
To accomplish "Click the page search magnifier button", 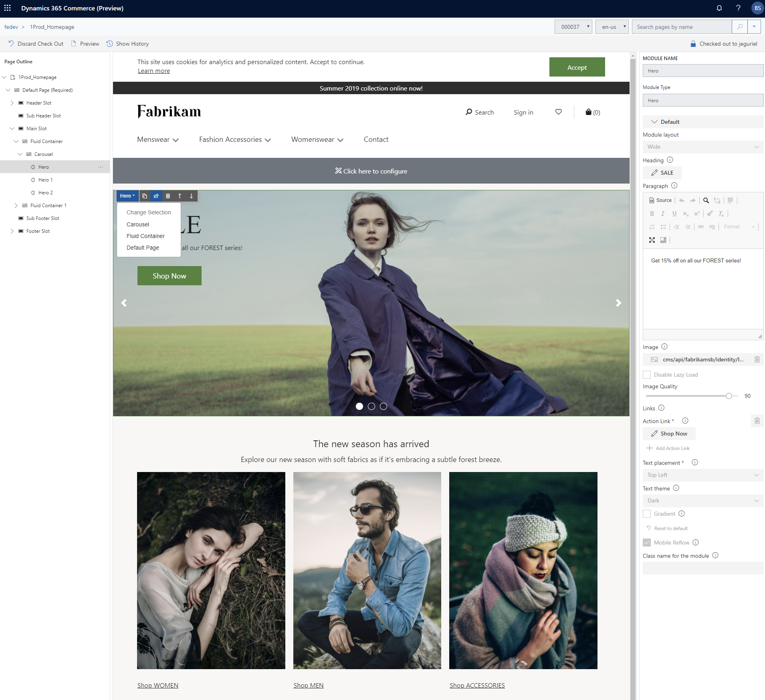I will (740, 27).
